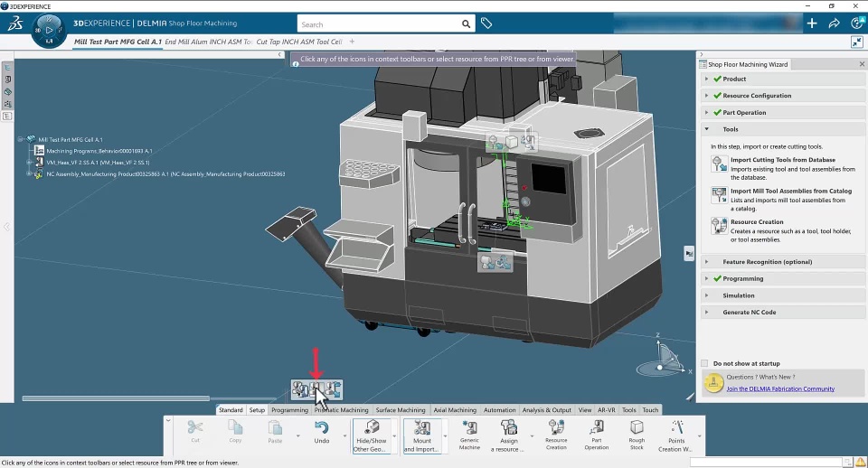Screen dimensions: 868x468
Task: Open Join the DELMIA Fabrication Community link
Action: 780,388
